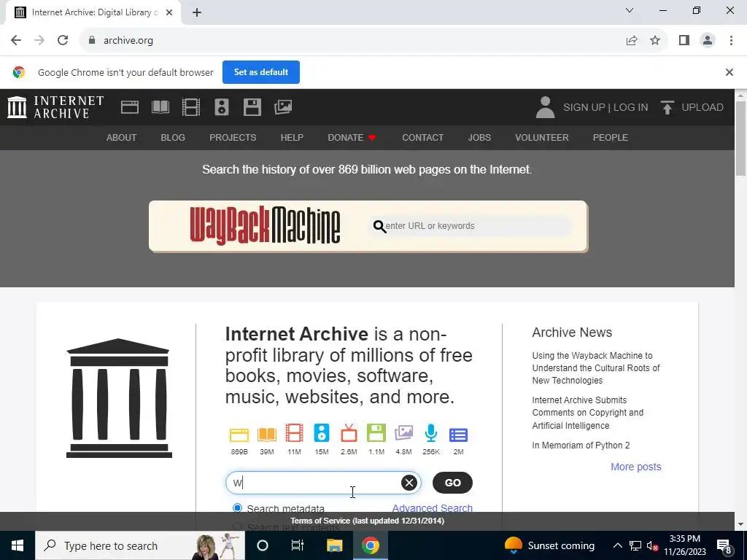Select the red Video icon labeled 11M

click(294, 433)
